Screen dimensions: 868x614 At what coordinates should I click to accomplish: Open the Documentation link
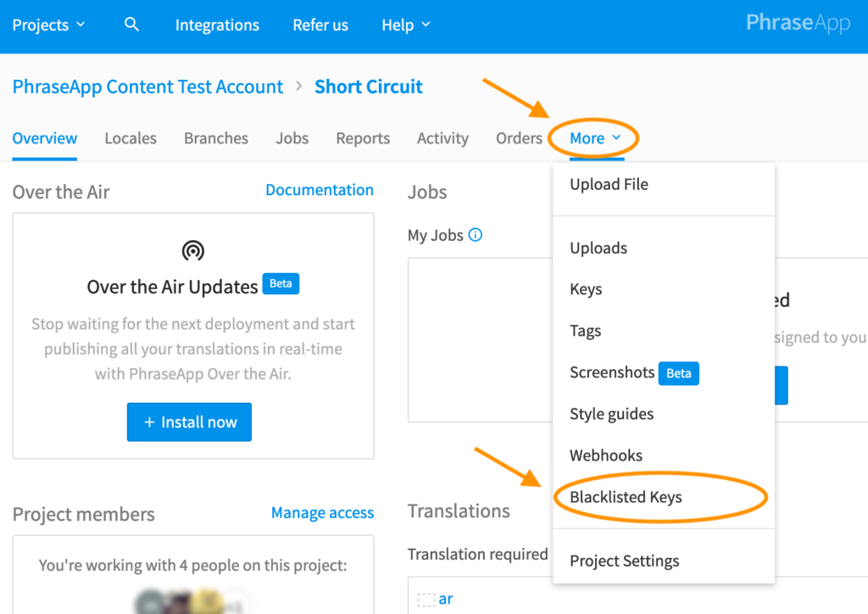pyautogui.click(x=320, y=190)
